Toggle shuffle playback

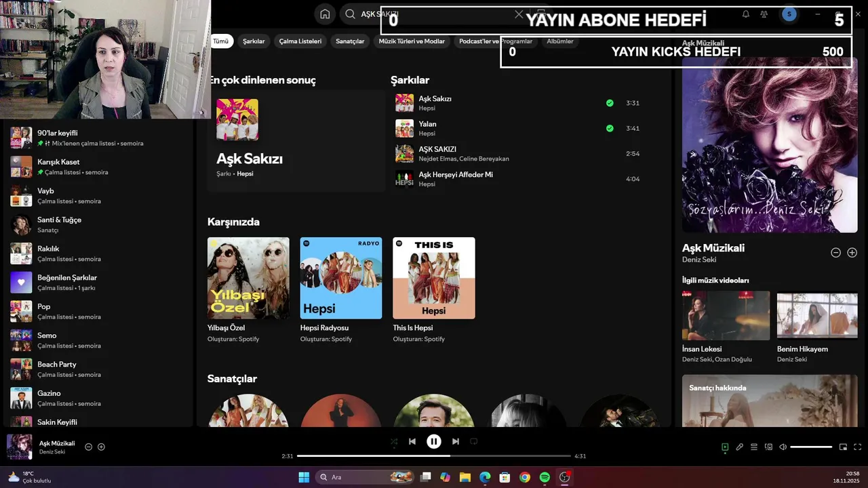coord(394,441)
